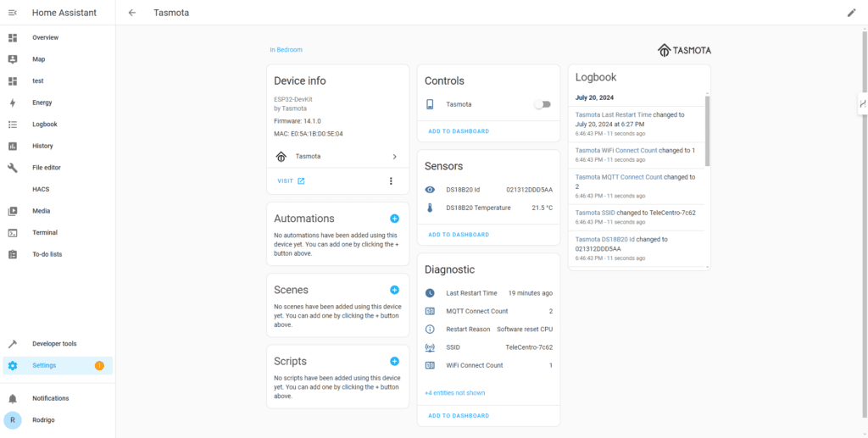868x438 pixels.
Task: Open the three-dot menu in Device info
Action: click(391, 180)
